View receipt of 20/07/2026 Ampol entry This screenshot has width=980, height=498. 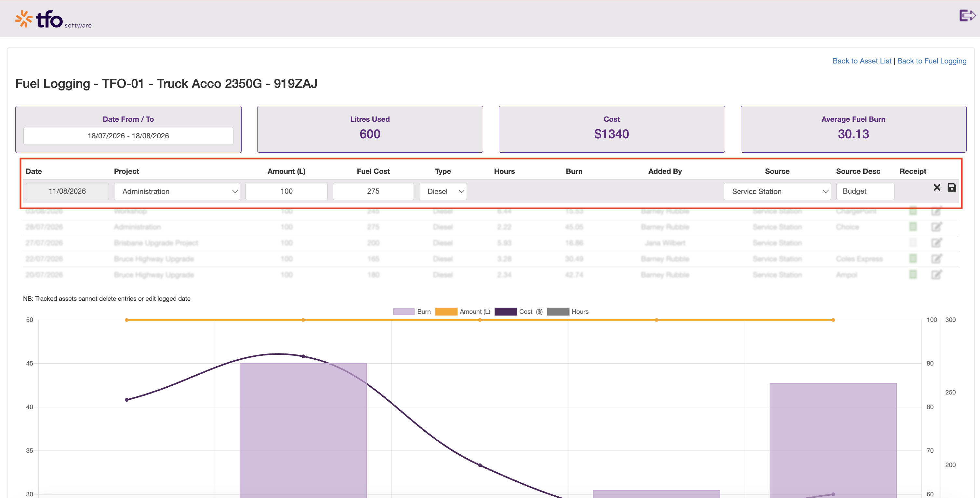tap(913, 274)
